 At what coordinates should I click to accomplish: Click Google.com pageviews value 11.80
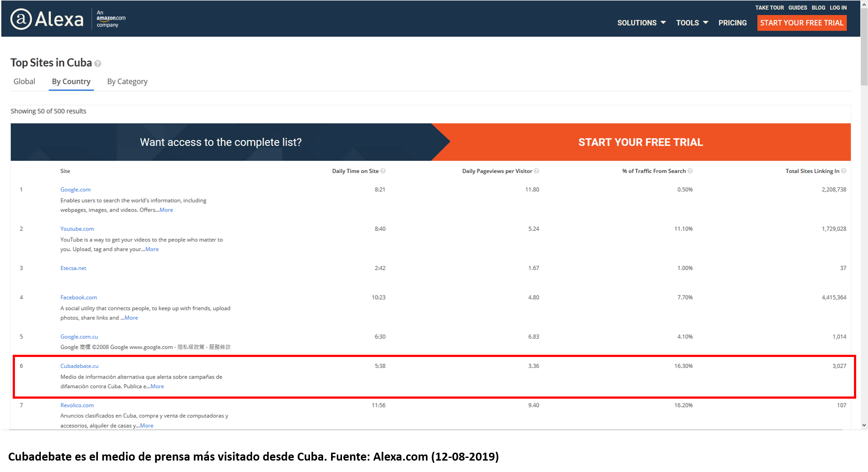[532, 190]
